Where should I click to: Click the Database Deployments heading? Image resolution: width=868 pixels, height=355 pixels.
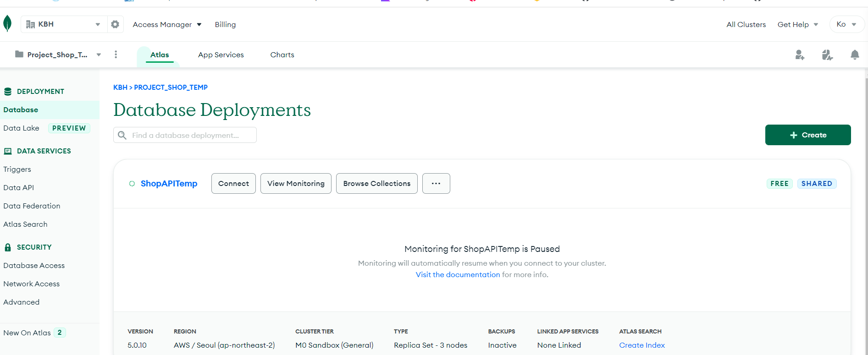212,110
